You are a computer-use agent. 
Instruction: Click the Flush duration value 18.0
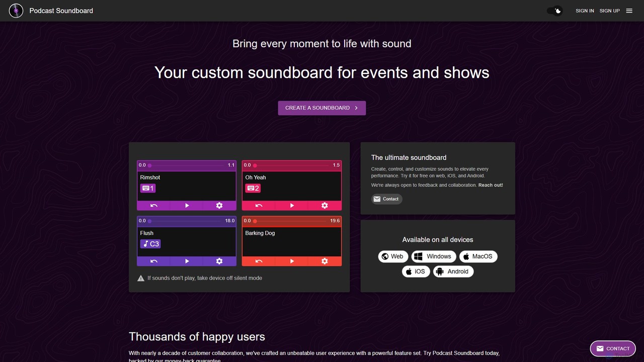[230, 221]
